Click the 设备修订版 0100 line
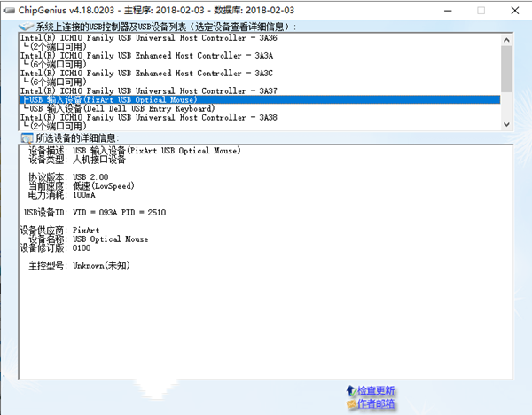532x415 pixels. coord(55,247)
